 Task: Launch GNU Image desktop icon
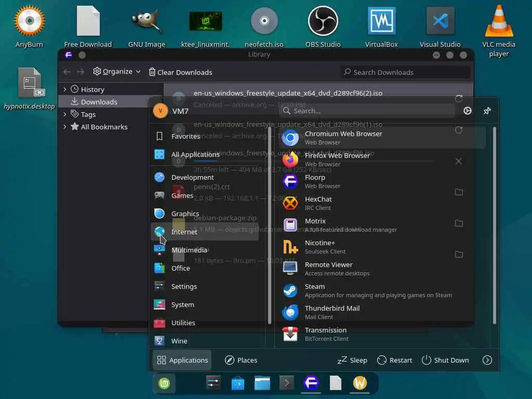(147, 21)
